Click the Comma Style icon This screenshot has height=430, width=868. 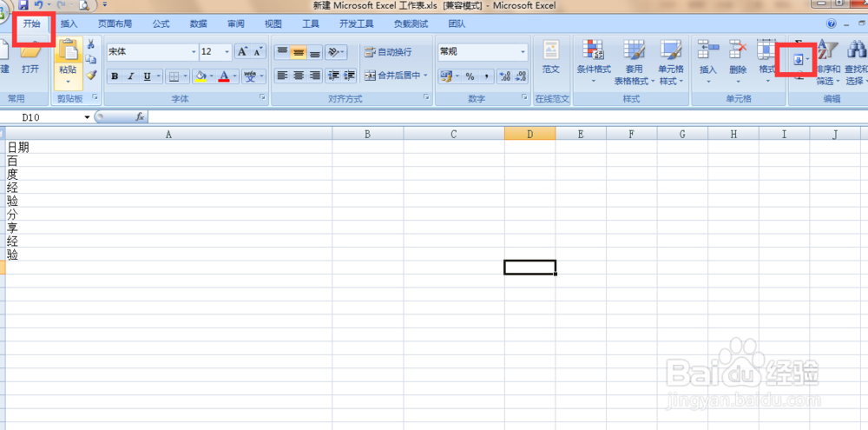486,76
